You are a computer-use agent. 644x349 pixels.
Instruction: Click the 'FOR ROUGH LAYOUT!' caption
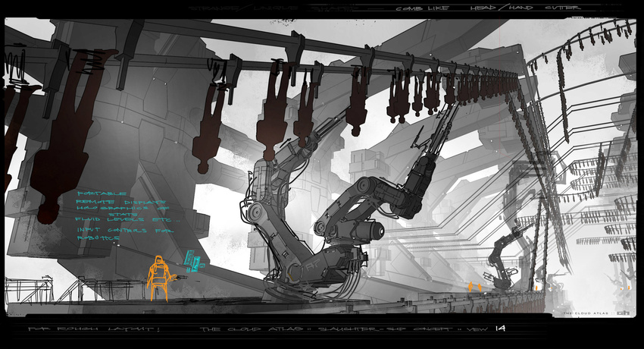click(x=94, y=329)
